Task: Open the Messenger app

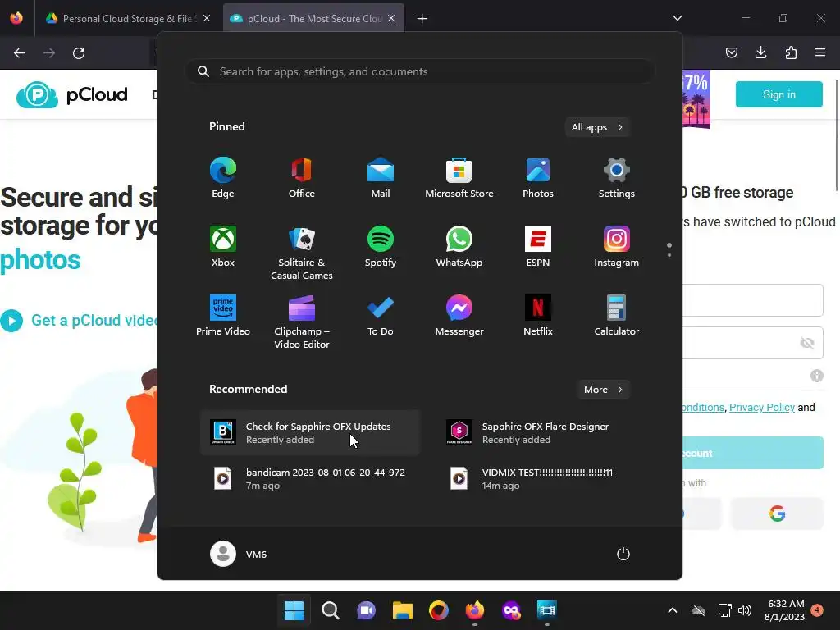Action: tap(459, 316)
